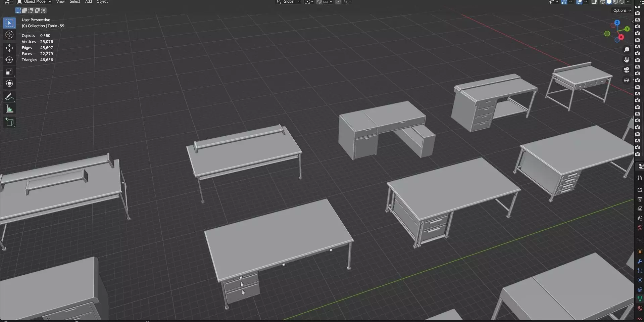Click the green Y axis gizmo ball

click(x=627, y=29)
